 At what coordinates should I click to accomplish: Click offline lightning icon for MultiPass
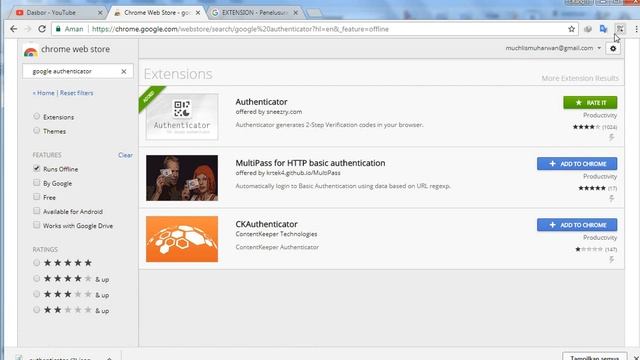click(x=611, y=198)
